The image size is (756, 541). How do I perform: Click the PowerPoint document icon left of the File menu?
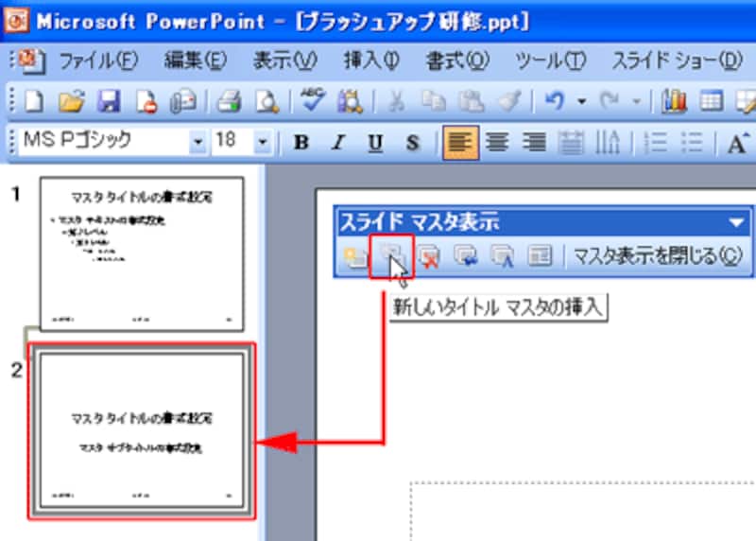pos(32,61)
